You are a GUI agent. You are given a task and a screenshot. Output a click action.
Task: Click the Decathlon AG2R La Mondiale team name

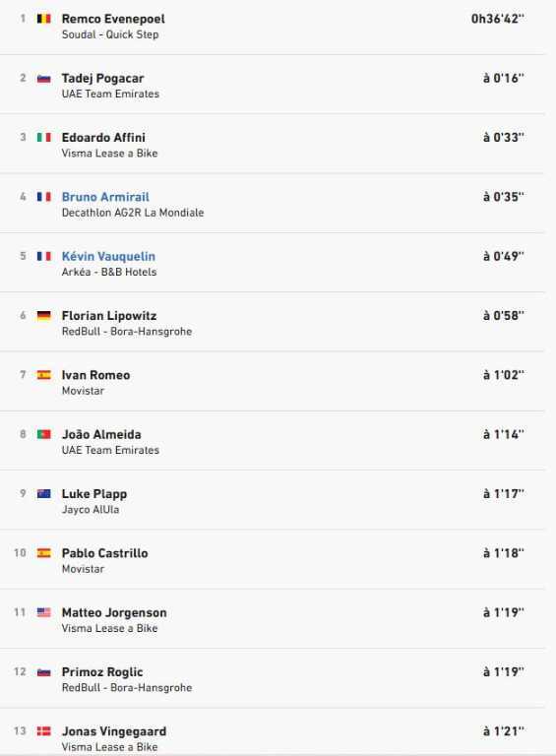click(133, 213)
